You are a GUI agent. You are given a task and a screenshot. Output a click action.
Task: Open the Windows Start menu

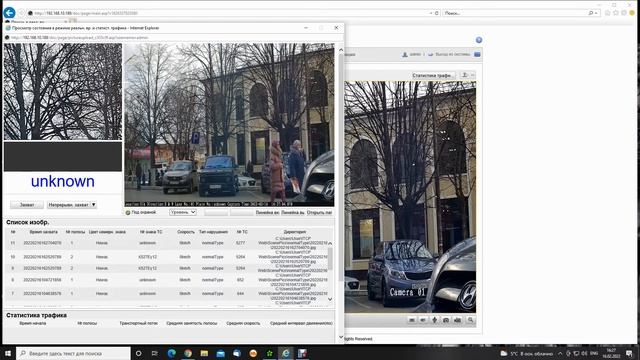click(x=8, y=353)
